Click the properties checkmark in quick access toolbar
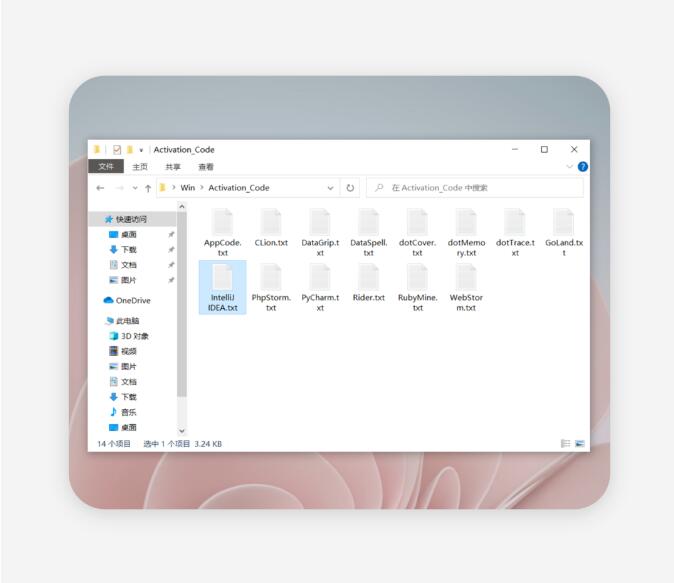 [x=117, y=150]
